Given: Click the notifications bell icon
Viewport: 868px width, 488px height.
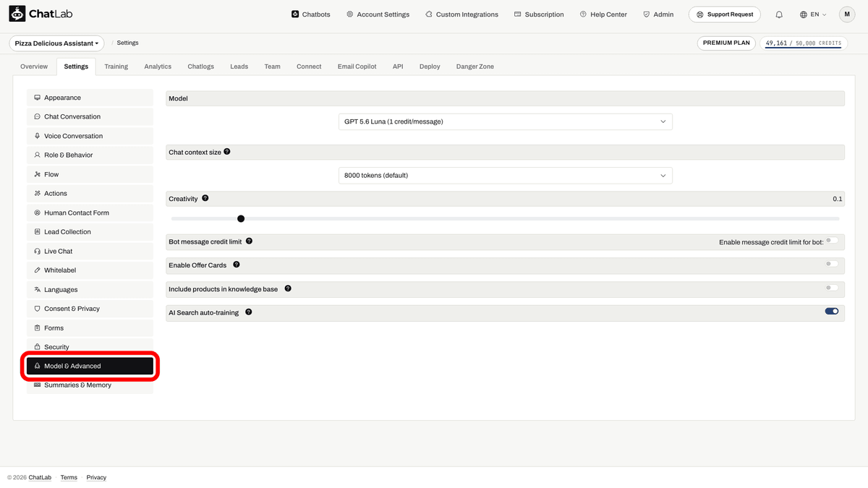Looking at the screenshot, I should pyautogui.click(x=779, y=14).
